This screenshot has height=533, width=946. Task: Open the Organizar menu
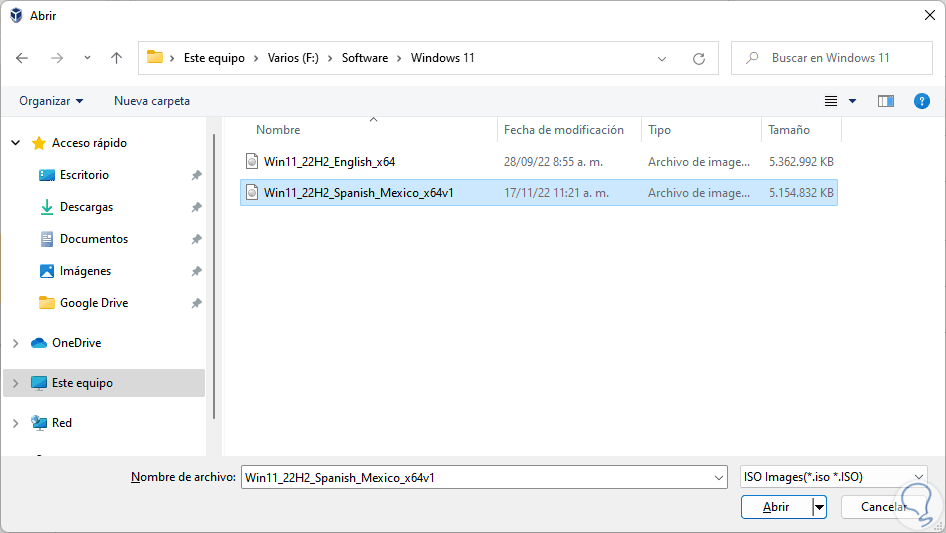(x=51, y=101)
